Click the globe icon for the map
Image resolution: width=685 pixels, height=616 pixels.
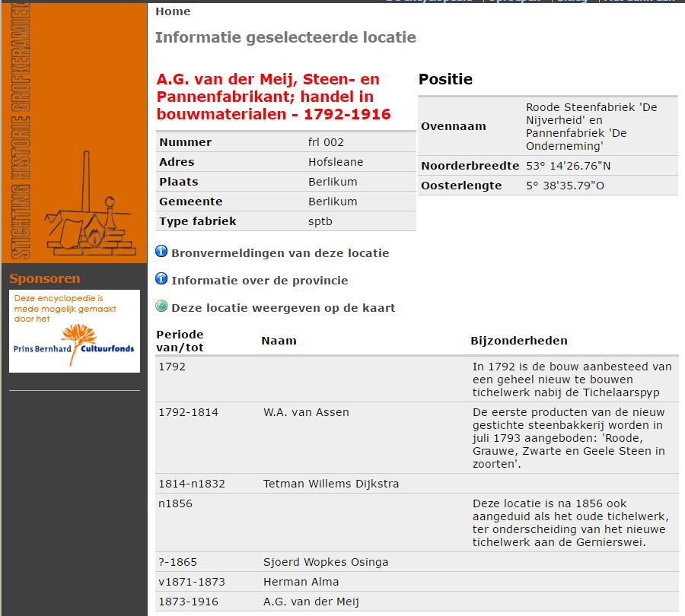pyautogui.click(x=161, y=306)
